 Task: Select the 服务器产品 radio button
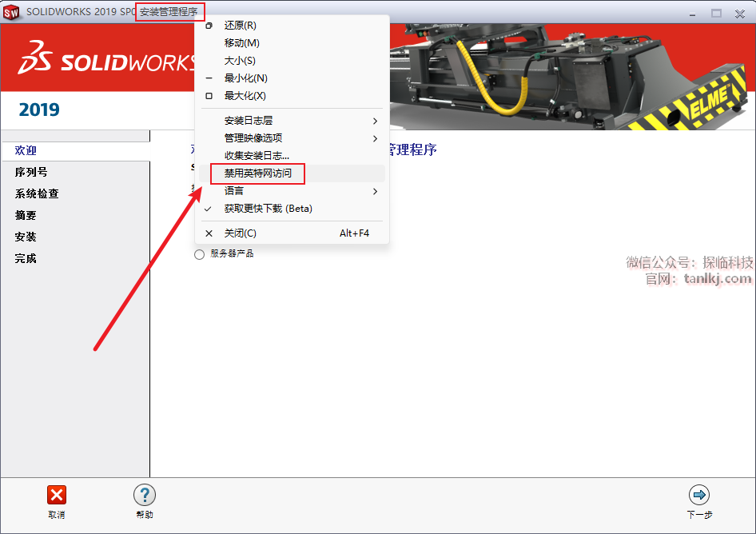click(x=199, y=254)
